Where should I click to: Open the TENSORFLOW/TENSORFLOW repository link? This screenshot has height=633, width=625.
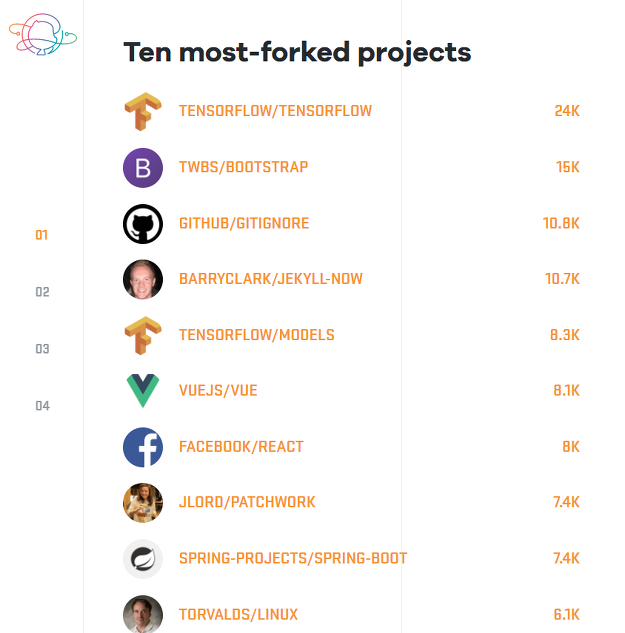(275, 111)
